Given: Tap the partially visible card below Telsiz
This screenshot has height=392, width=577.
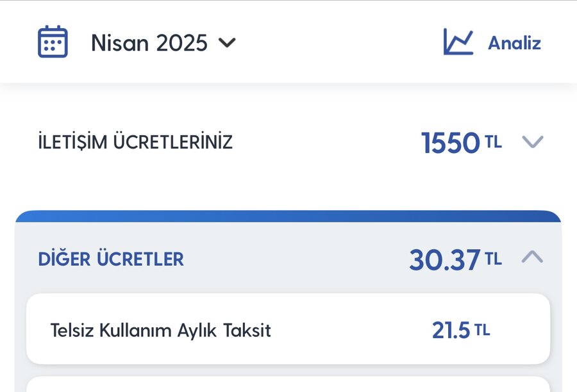Looking at the screenshot, I should point(288,384).
